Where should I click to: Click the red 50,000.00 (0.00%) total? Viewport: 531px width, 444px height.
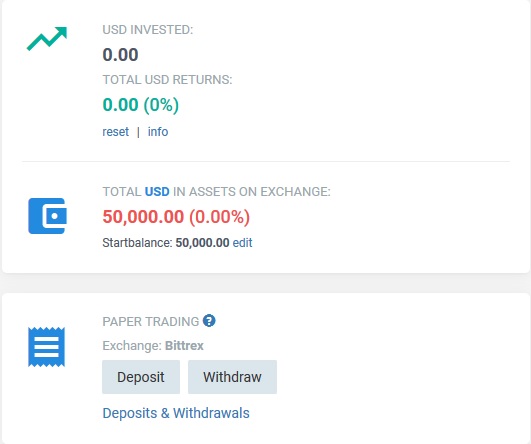coord(176,217)
